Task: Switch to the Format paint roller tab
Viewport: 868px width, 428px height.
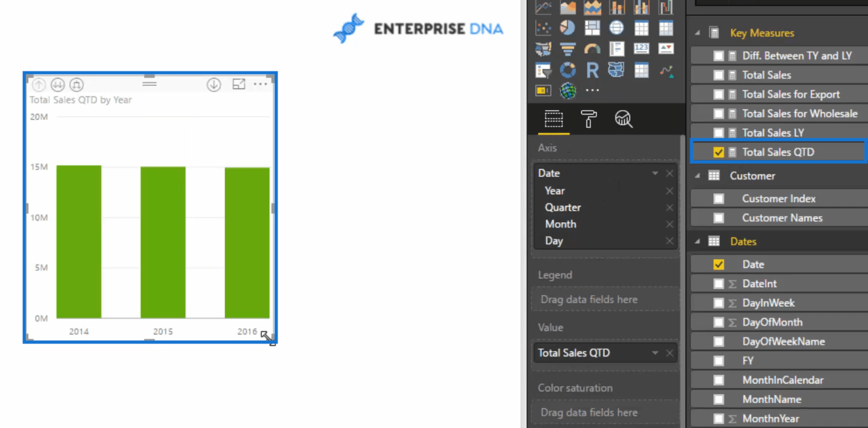Action: pyautogui.click(x=589, y=119)
